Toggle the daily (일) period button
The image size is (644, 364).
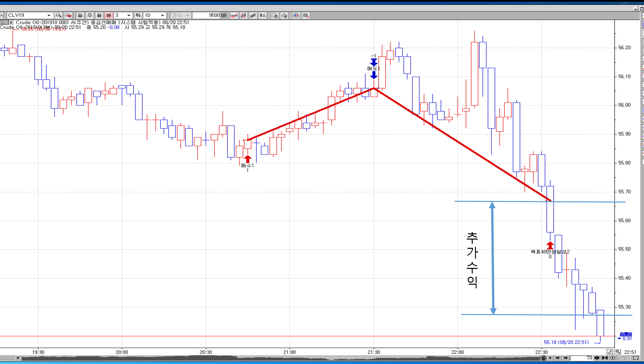(x=80, y=15)
